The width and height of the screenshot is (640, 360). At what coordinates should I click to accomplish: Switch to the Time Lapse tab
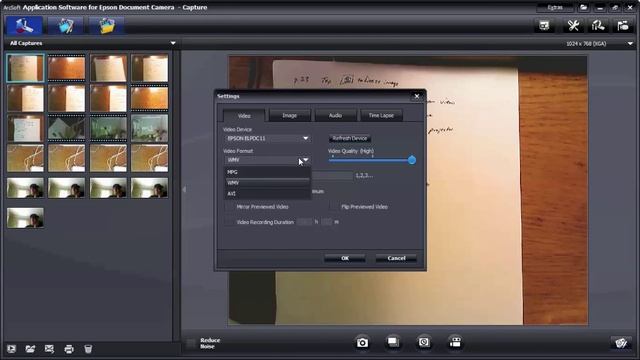(x=381, y=116)
